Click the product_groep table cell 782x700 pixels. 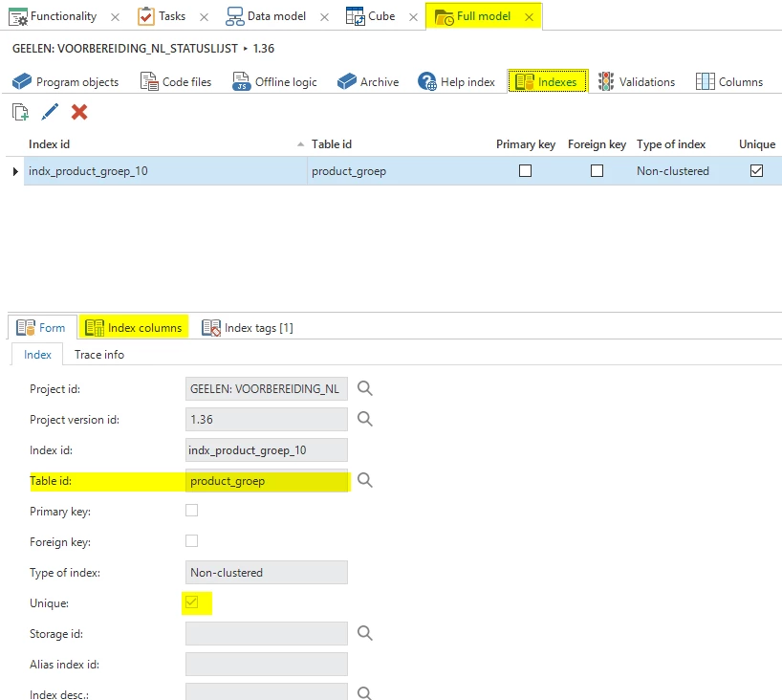point(349,171)
